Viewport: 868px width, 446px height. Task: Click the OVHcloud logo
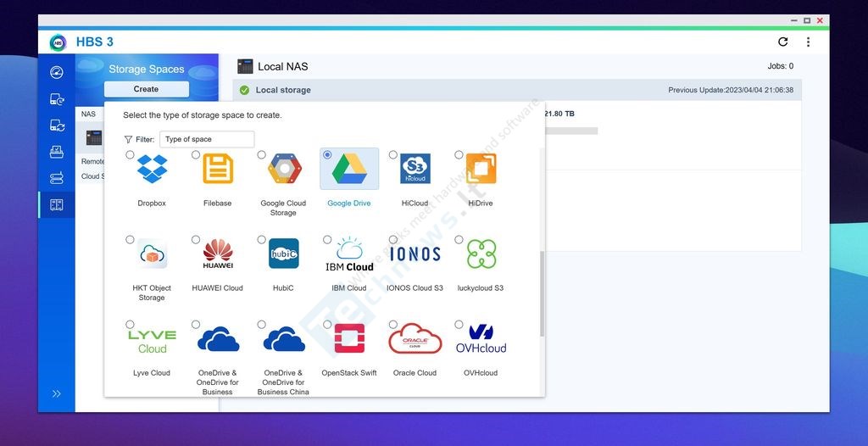point(481,338)
